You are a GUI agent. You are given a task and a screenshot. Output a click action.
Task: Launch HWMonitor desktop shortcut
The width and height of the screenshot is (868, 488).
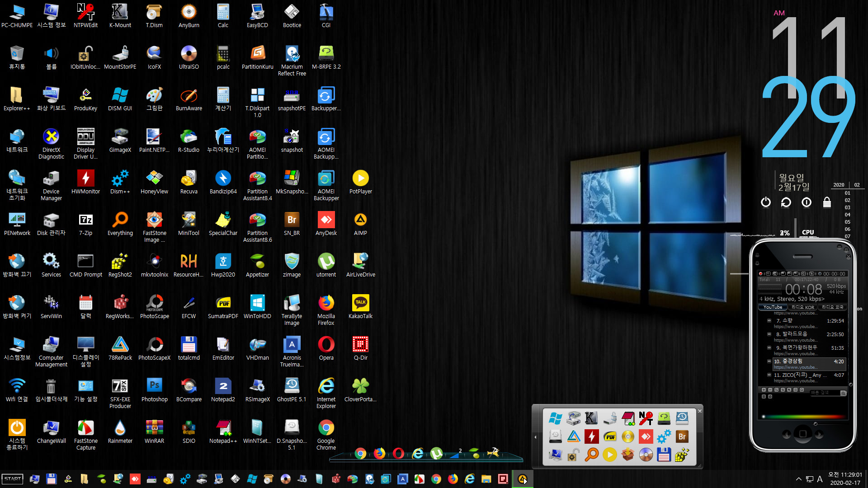85,182
